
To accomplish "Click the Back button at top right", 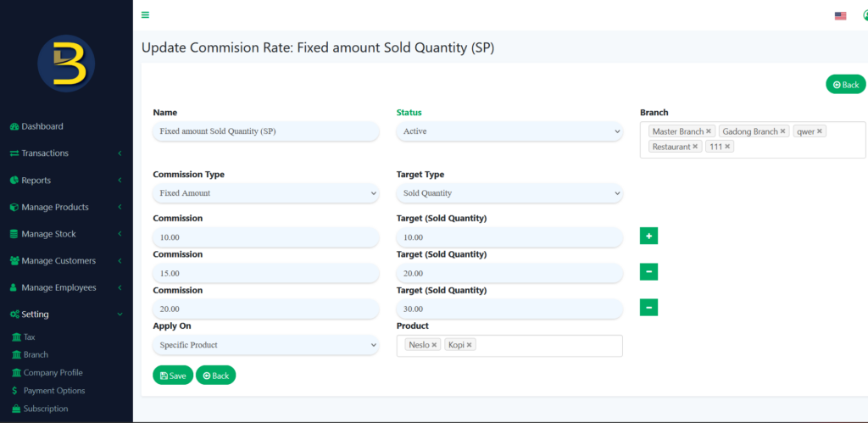I will 845,84.
